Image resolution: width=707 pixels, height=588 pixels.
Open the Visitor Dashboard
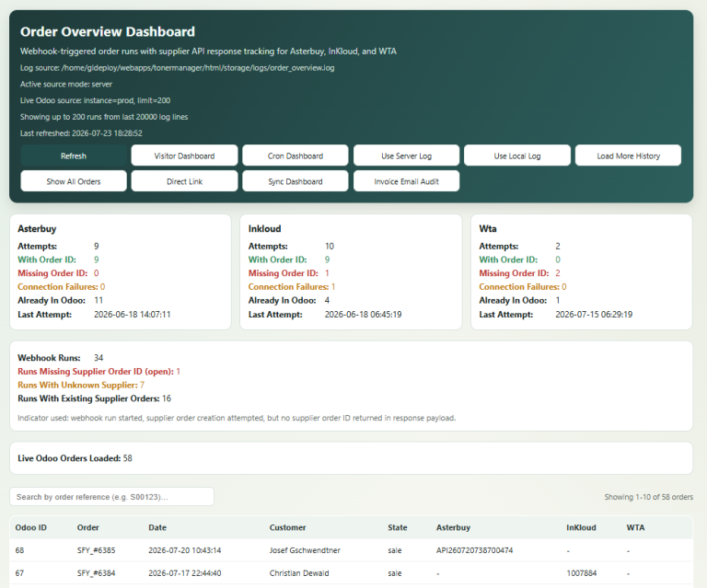tap(184, 156)
